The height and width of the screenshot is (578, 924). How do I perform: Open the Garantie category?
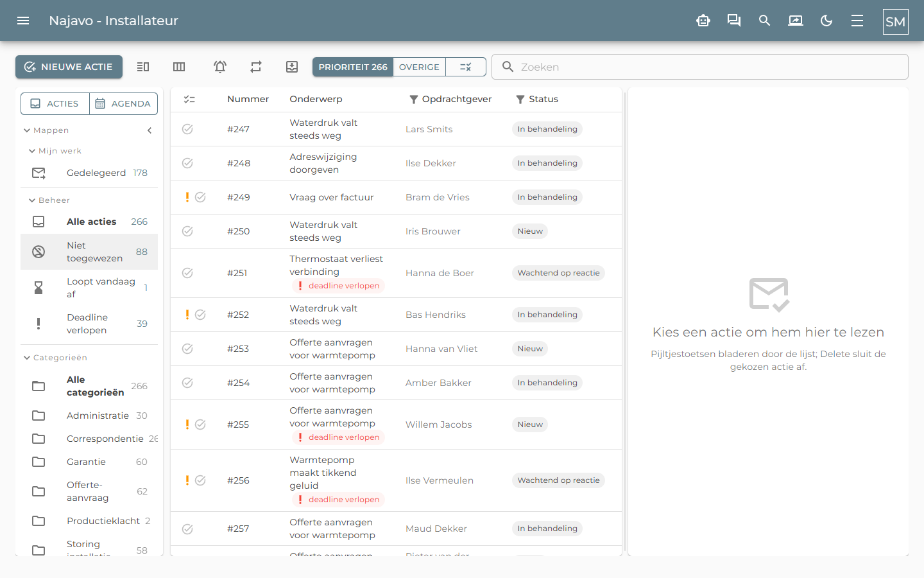[x=89, y=462]
